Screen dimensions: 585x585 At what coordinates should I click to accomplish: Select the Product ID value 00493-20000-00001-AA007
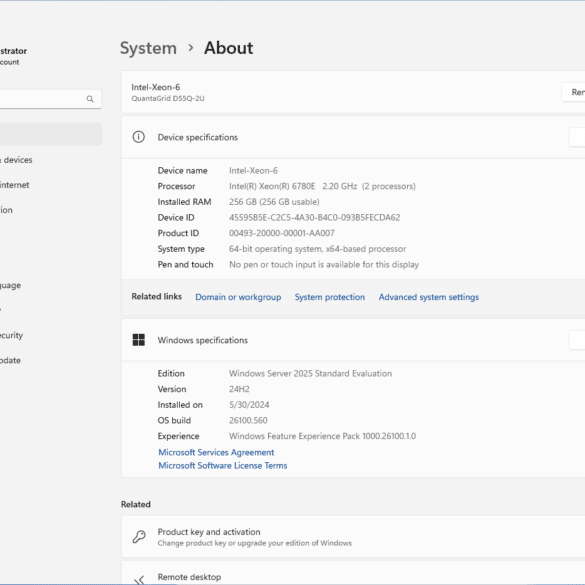pos(282,233)
